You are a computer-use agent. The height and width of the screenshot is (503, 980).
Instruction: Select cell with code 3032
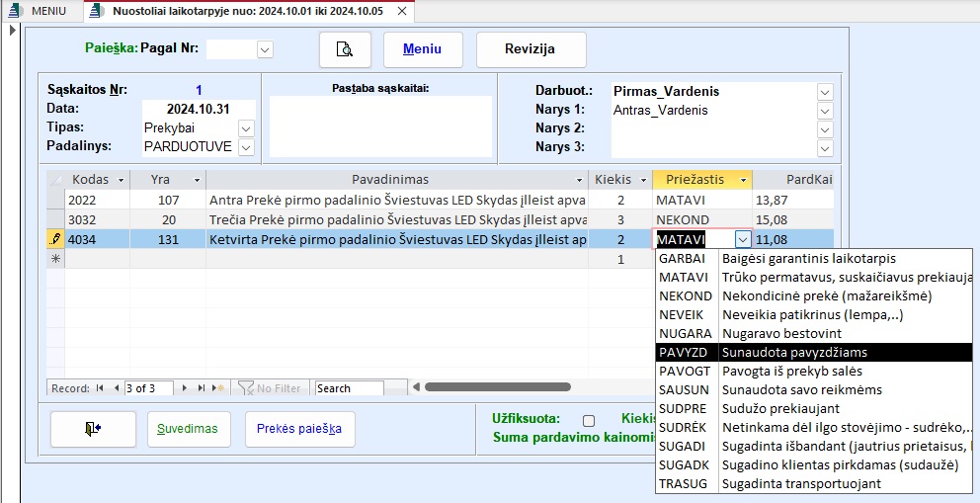[98, 220]
